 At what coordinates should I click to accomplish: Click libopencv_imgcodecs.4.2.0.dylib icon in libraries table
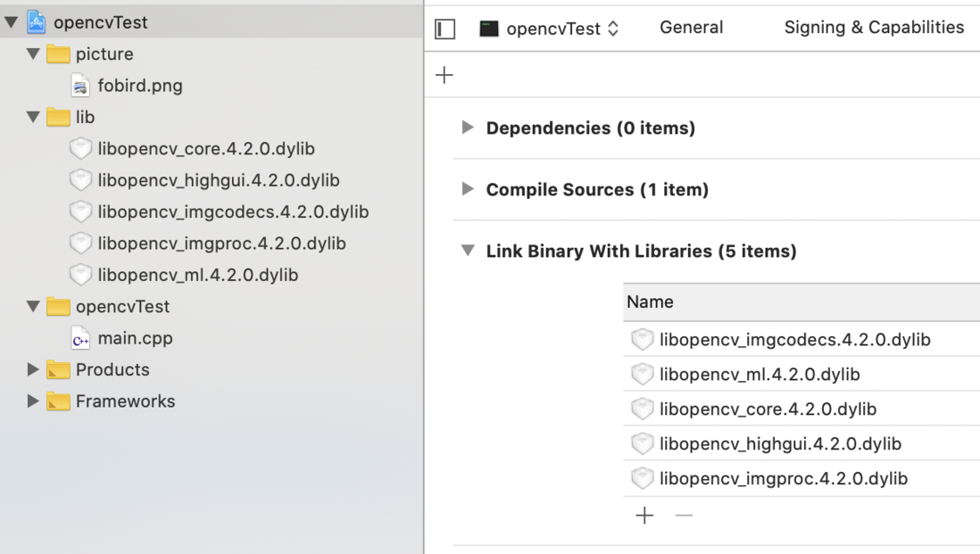coord(642,340)
